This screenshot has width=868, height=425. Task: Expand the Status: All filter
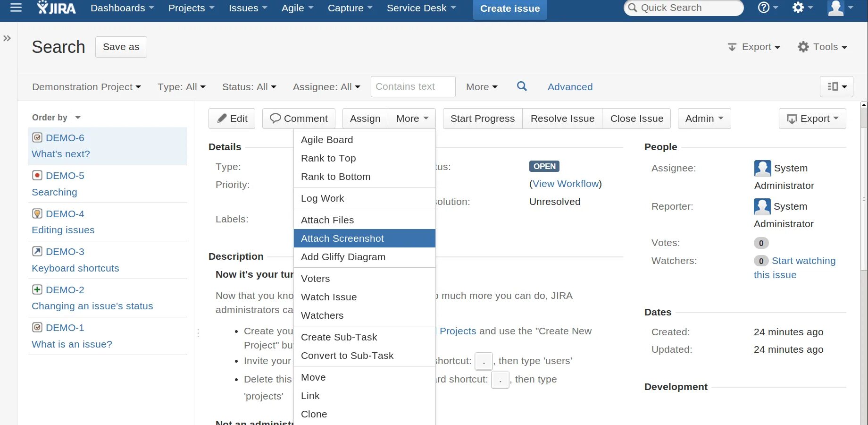(249, 87)
